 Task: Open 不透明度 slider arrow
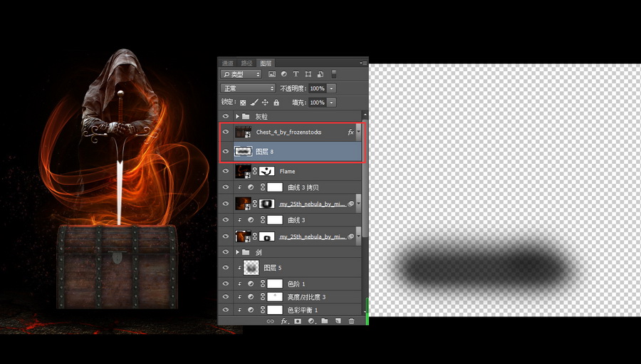[331, 88]
